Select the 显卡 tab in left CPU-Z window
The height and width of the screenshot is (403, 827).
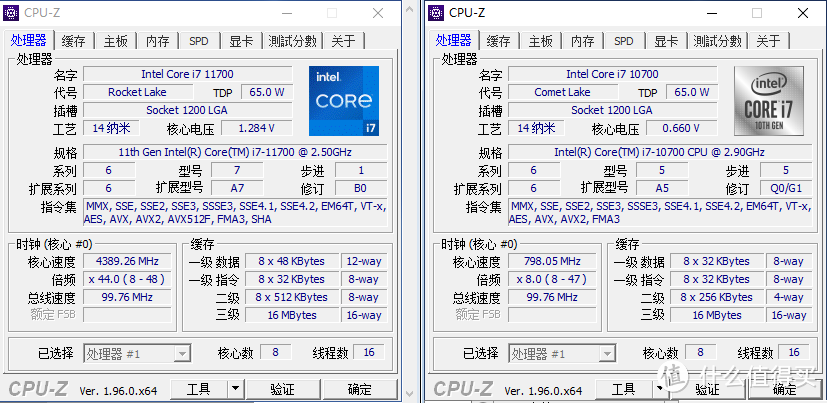241,41
